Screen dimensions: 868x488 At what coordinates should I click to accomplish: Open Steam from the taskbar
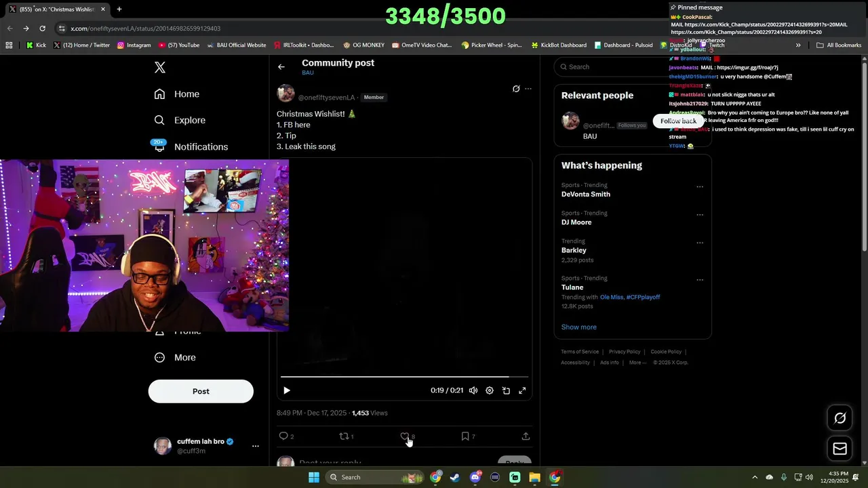pyautogui.click(x=455, y=477)
